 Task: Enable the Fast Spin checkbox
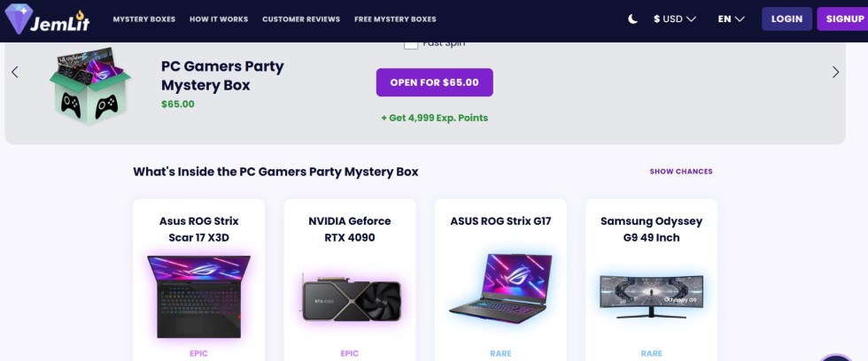[x=411, y=43]
